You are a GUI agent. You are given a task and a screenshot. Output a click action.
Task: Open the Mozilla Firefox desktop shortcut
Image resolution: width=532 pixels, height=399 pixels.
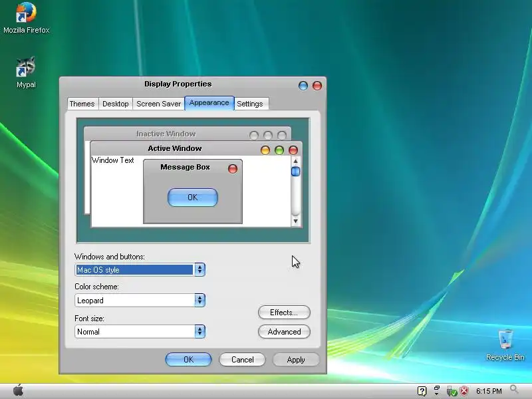point(26,18)
